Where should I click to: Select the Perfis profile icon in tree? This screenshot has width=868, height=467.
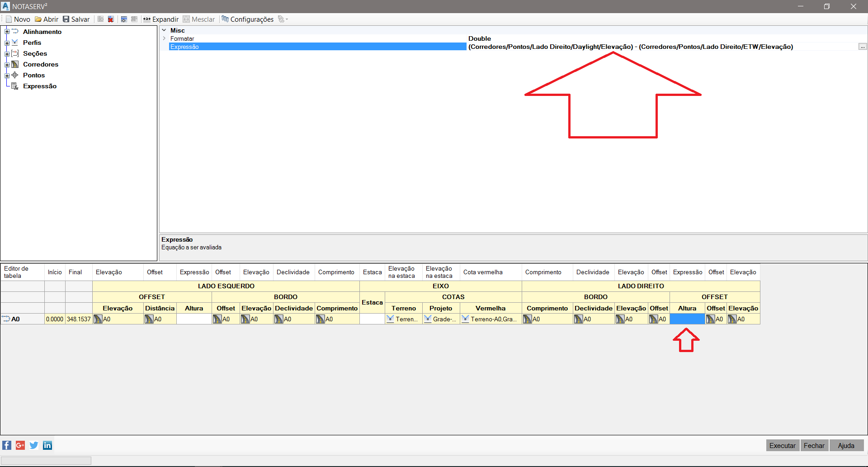coord(15,42)
